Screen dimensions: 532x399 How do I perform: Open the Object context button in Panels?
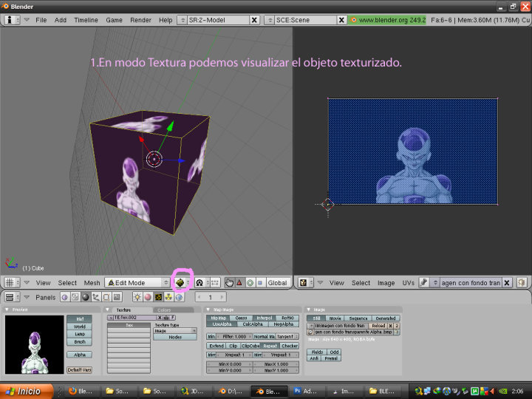(95, 297)
